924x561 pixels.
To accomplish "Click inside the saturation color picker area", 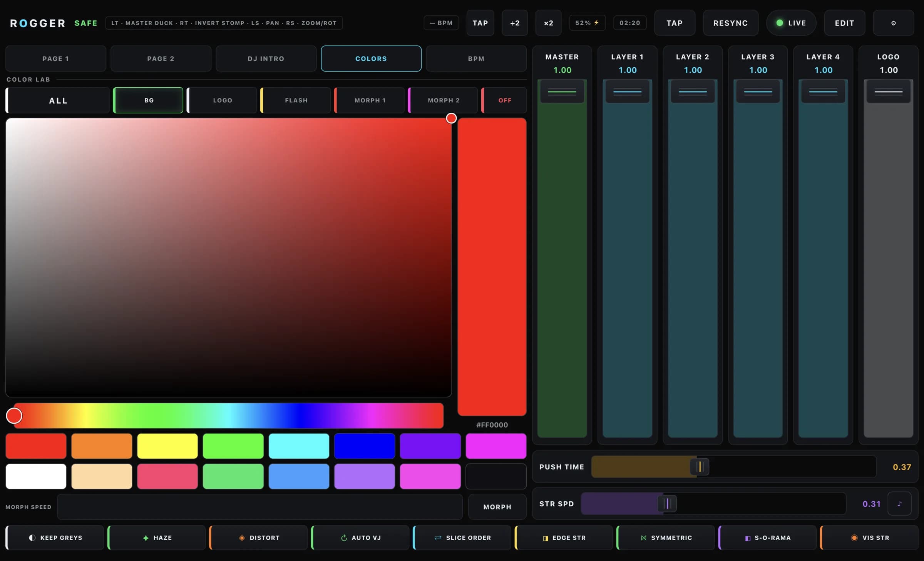I will [x=229, y=257].
